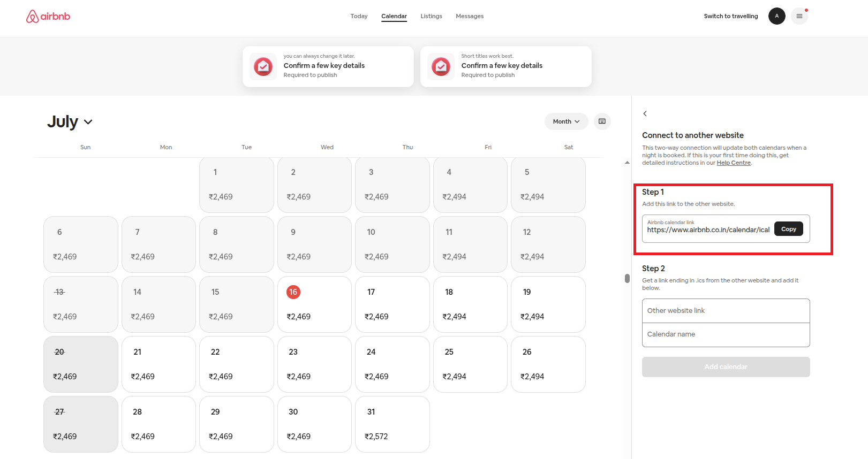This screenshot has width=868, height=459.
Task: Click the calendar scrollbar handle
Action: point(627,278)
